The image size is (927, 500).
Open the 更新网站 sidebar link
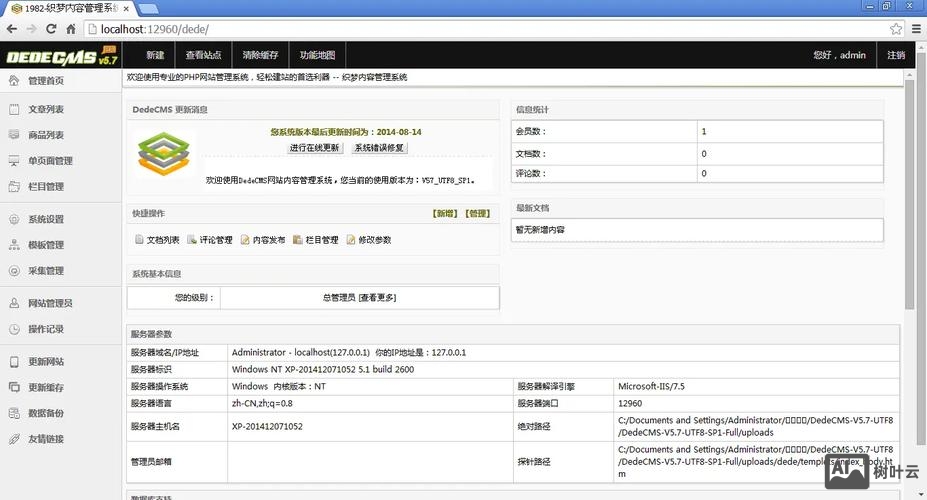pyautogui.click(x=46, y=362)
